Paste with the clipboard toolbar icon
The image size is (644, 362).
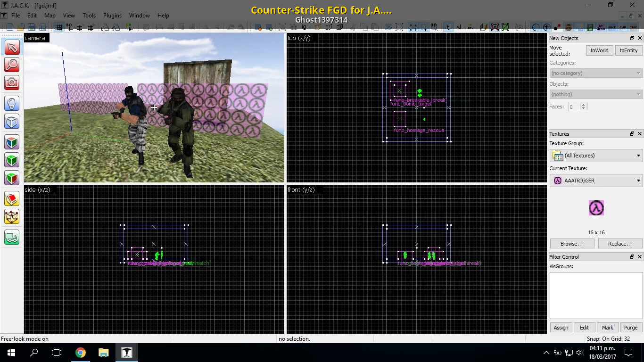(x=374, y=27)
